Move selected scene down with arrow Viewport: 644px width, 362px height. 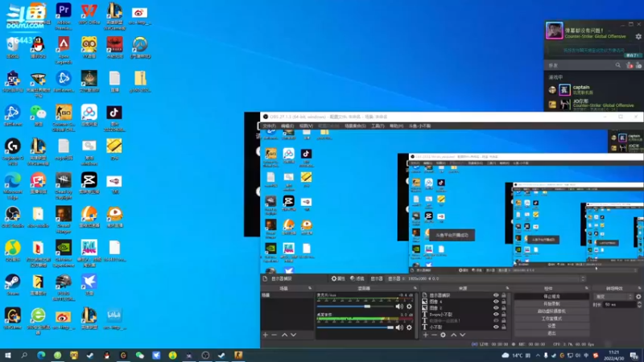(293, 335)
